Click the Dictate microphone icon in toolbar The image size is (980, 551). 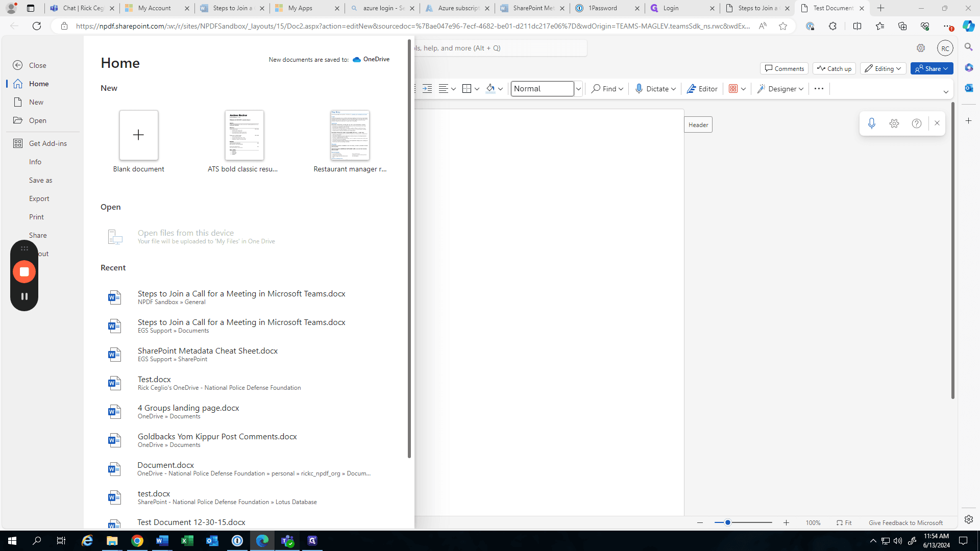(639, 89)
